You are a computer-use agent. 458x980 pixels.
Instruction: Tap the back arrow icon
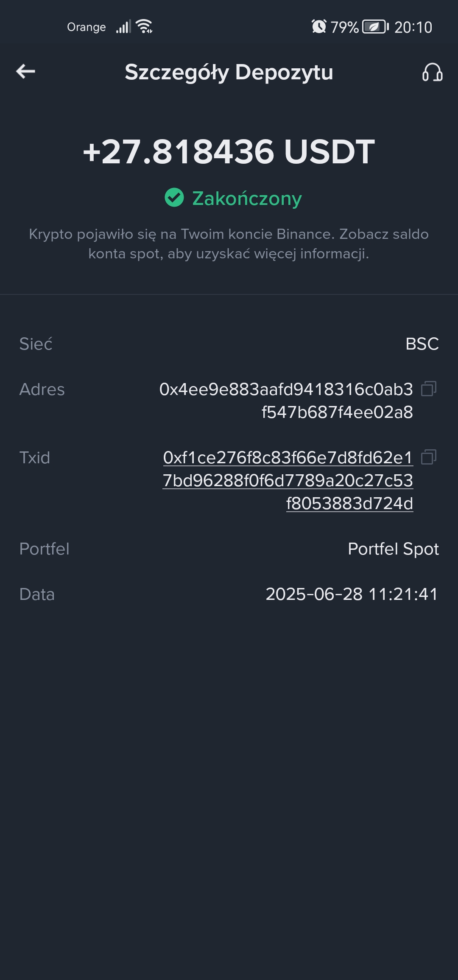tap(25, 71)
